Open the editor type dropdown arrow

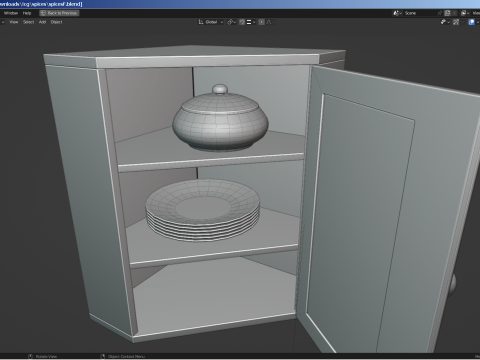(x=3, y=22)
